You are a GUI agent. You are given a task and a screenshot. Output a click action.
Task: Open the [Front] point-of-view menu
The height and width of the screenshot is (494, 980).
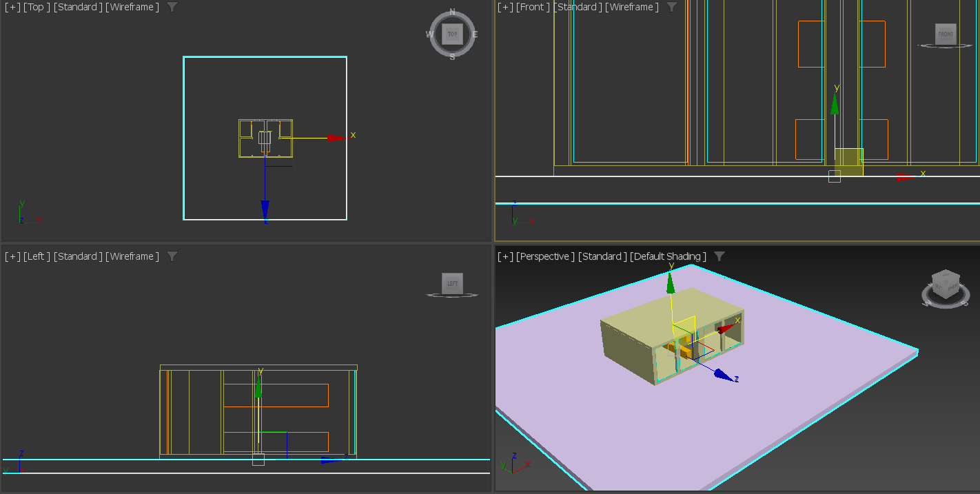[533, 7]
